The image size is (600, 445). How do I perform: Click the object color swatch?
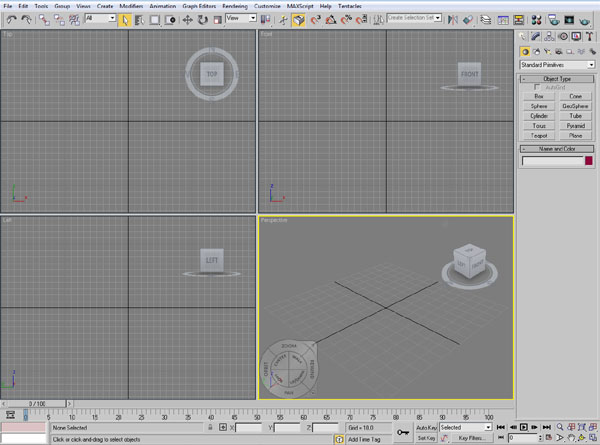pos(589,161)
